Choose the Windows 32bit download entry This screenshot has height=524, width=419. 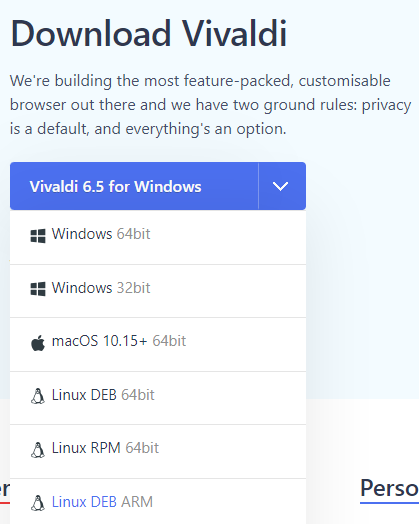coord(158,291)
